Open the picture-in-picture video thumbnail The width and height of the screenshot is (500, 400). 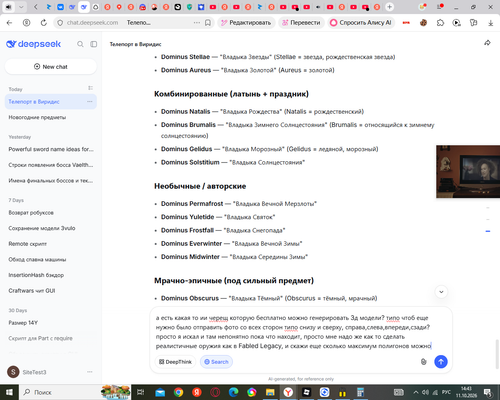pyautogui.click(x=468, y=171)
